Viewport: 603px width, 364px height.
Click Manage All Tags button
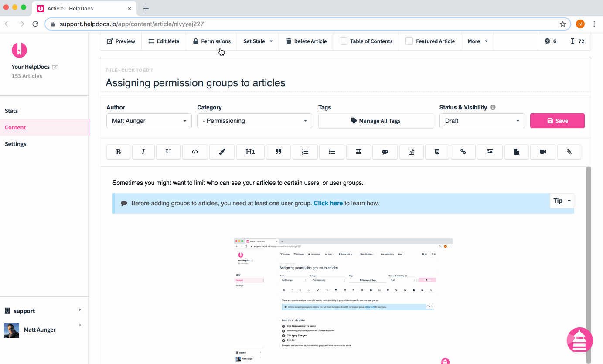376,121
